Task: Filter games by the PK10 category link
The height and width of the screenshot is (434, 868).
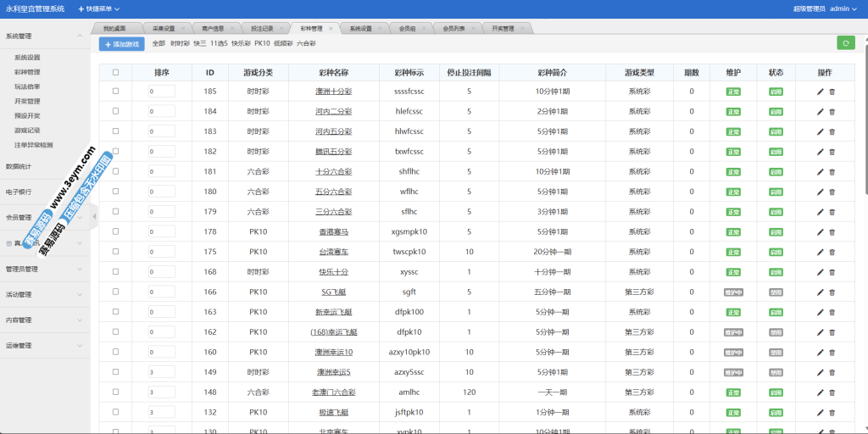Action: pyautogui.click(x=262, y=43)
